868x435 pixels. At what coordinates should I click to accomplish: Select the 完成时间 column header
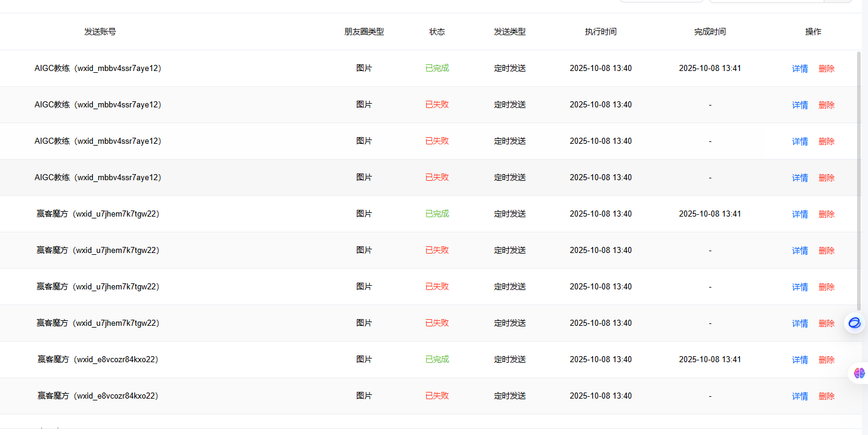710,32
